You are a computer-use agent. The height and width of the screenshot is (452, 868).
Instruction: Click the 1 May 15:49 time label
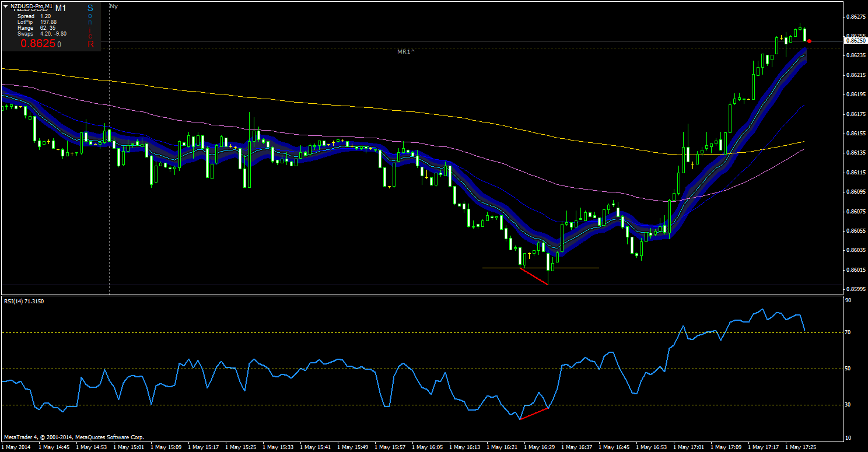point(352,447)
